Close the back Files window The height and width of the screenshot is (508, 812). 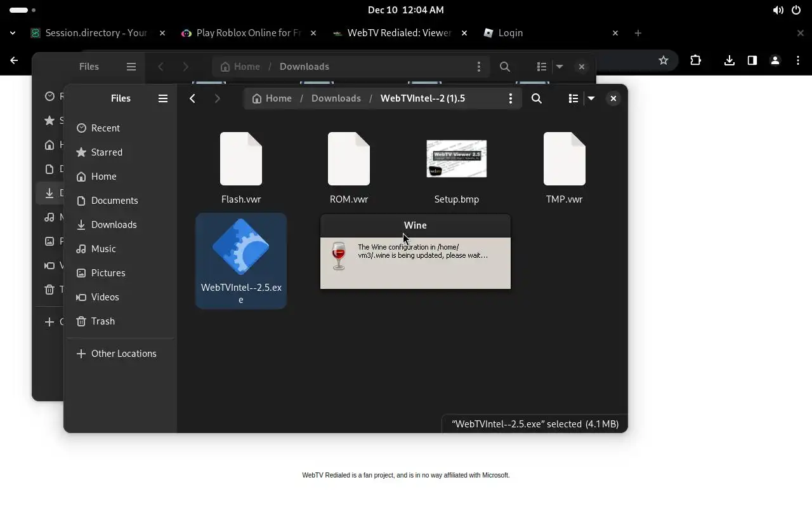(581, 67)
